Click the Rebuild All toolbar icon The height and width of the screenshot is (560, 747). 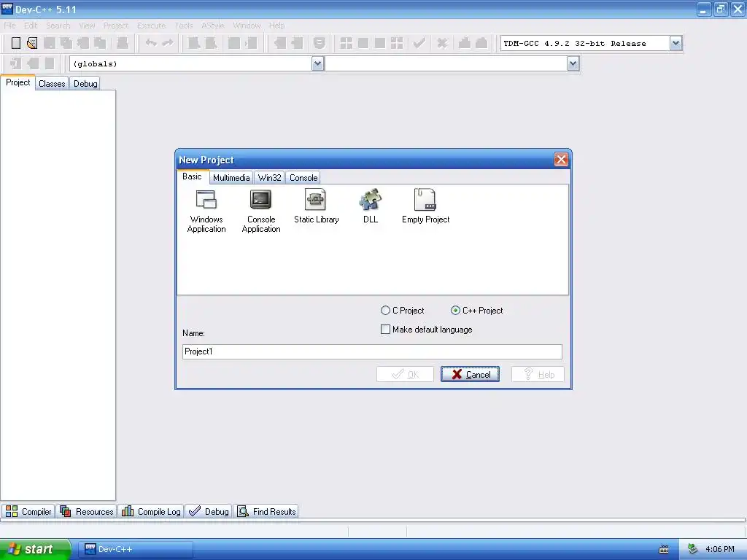[x=396, y=43]
